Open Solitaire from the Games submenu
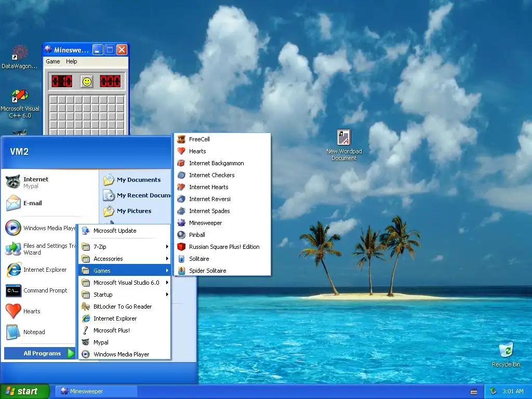Viewport: 532px width, 399px height. 222,259
